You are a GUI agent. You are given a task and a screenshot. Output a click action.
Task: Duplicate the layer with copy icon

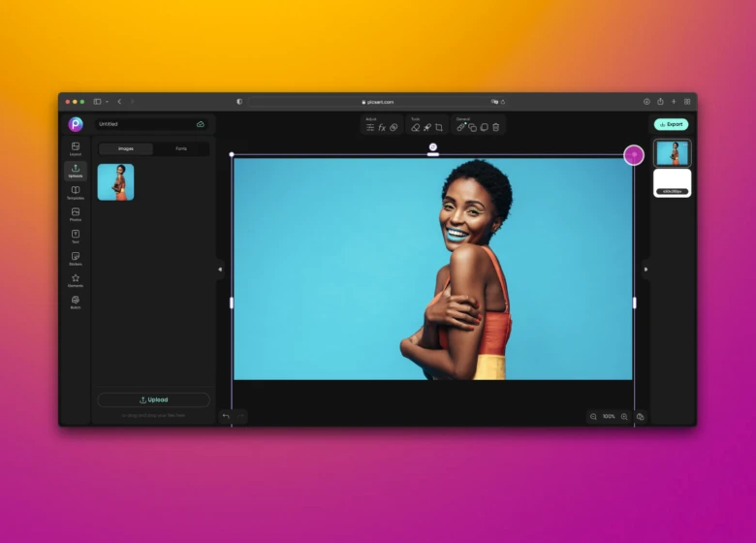point(473,127)
